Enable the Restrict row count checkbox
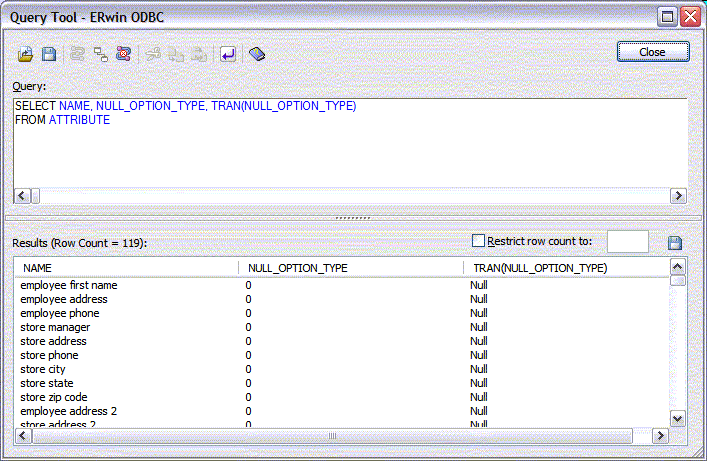 point(478,241)
